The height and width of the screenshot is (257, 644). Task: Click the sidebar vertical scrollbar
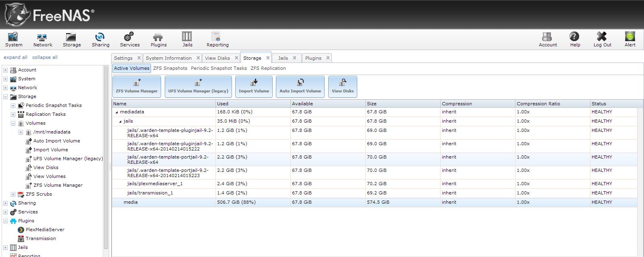click(106, 157)
